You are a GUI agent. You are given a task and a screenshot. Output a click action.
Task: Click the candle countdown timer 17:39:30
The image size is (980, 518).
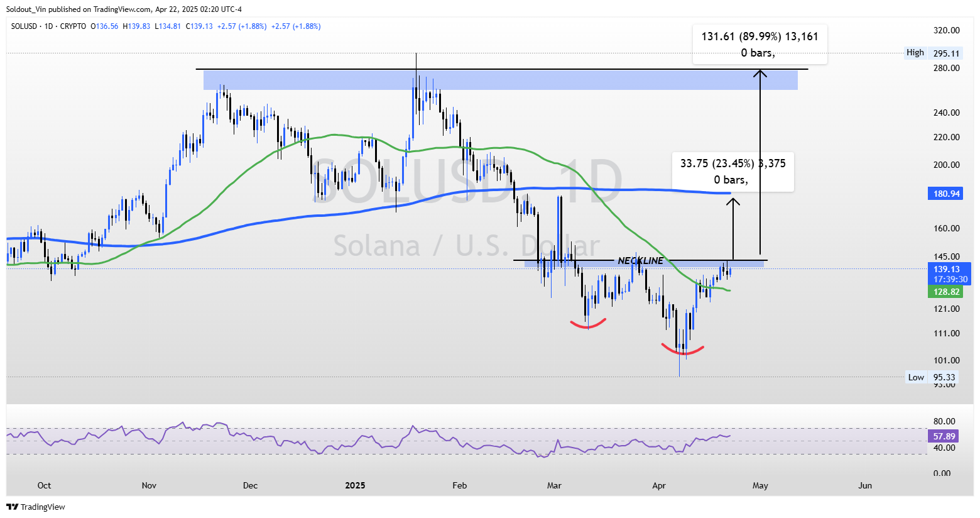click(950, 279)
